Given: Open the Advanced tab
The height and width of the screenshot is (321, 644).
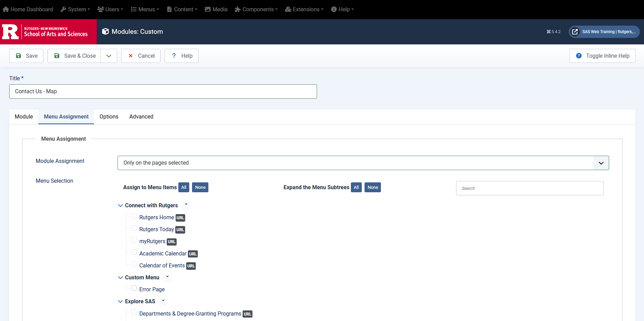Looking at the screenshot, I should coord(141,117).
